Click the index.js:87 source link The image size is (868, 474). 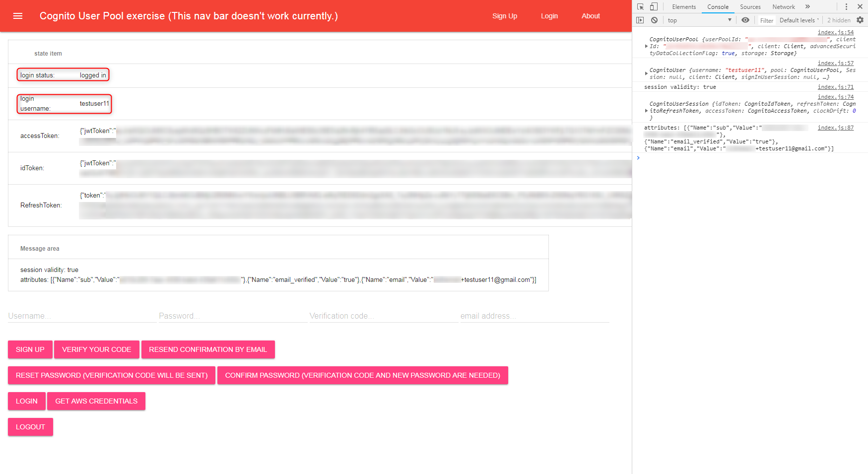(836, 128)
